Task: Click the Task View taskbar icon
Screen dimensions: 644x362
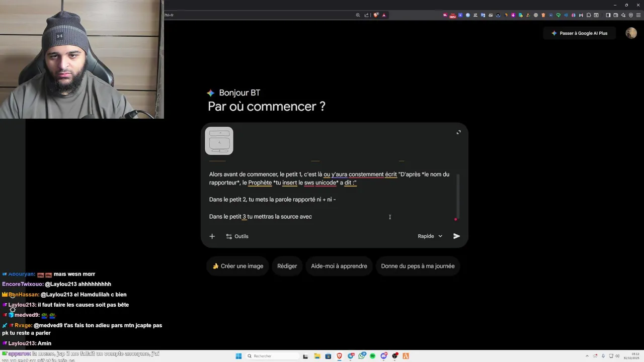Action: (x=305, y=356)
